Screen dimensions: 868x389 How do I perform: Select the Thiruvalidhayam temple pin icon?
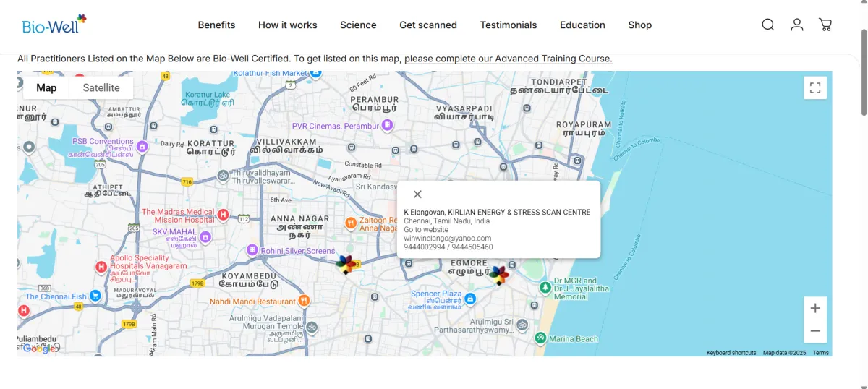pyautogui.click(x=223, y=176)
